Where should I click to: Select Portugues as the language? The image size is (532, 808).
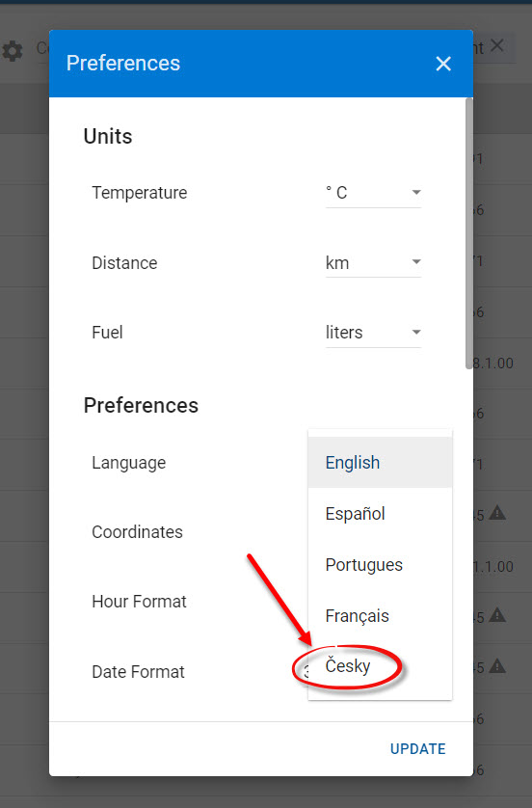pos(380,565)
